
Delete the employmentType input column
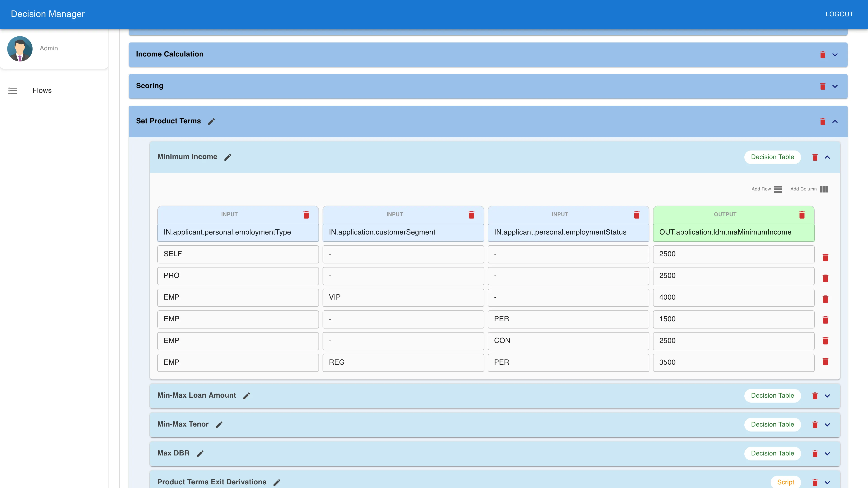pos(306,215)
